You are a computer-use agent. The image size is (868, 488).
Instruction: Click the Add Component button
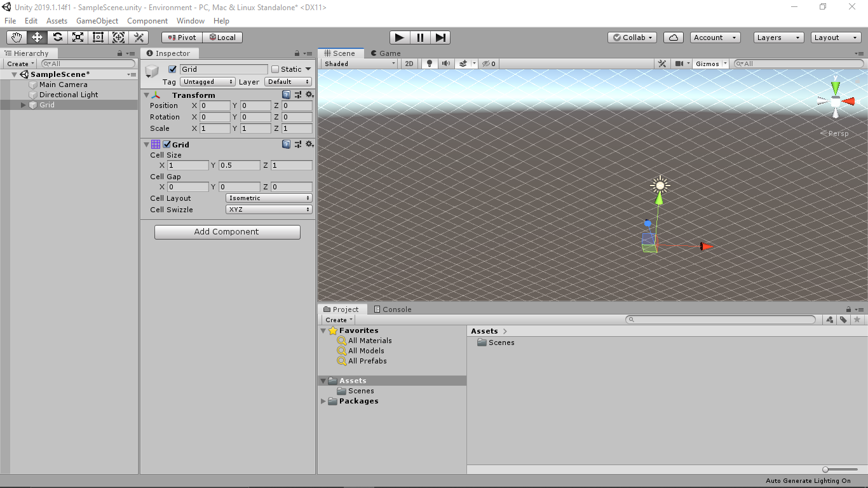pos(227,232)
